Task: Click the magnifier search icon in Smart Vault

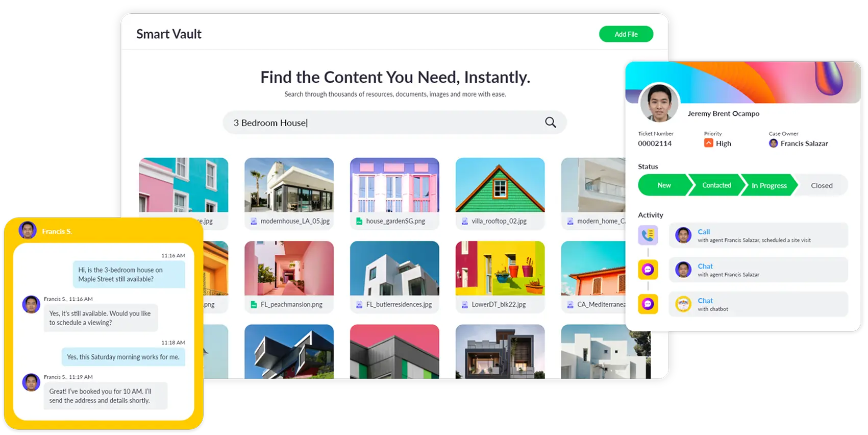Action: (550, 123)
